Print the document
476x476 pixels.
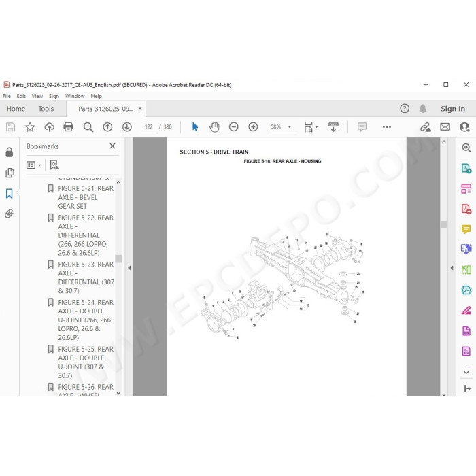pos(68,126)
